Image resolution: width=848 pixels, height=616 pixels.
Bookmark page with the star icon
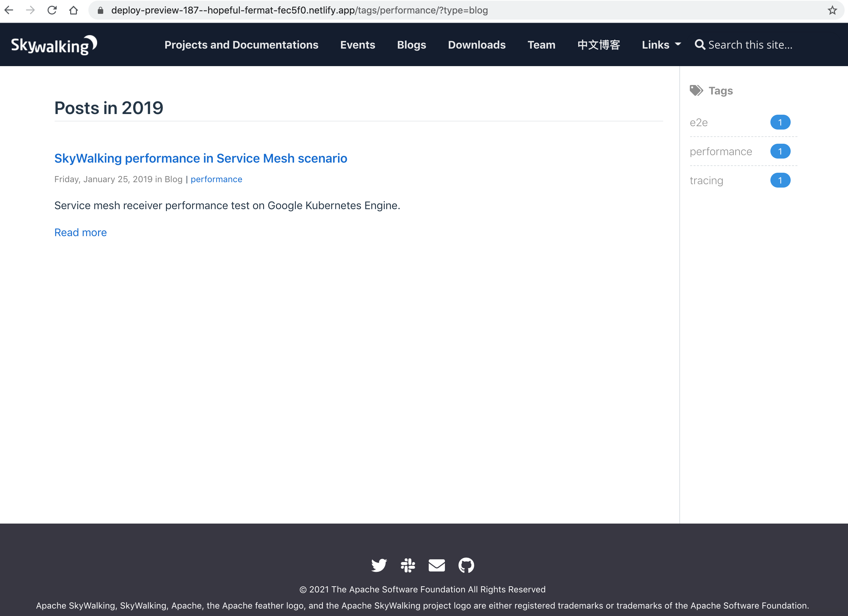coord(832,10)
